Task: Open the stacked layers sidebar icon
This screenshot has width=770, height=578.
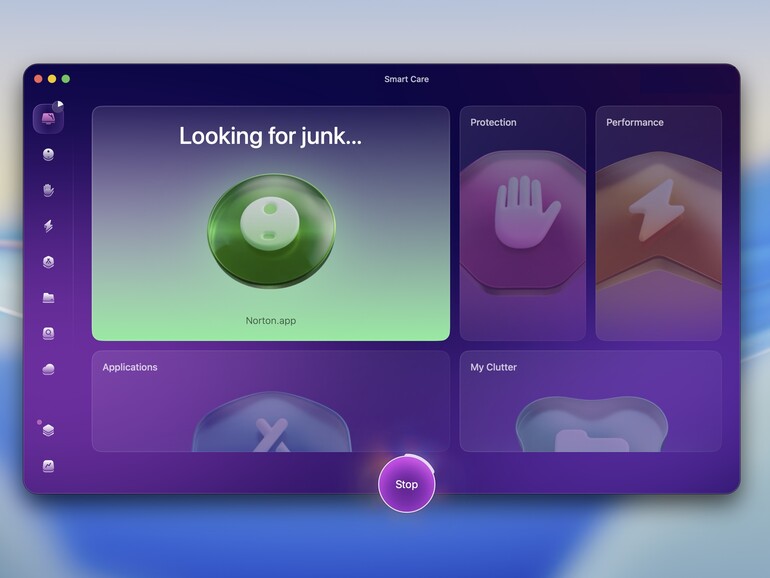Action: [x=48, y=430]
